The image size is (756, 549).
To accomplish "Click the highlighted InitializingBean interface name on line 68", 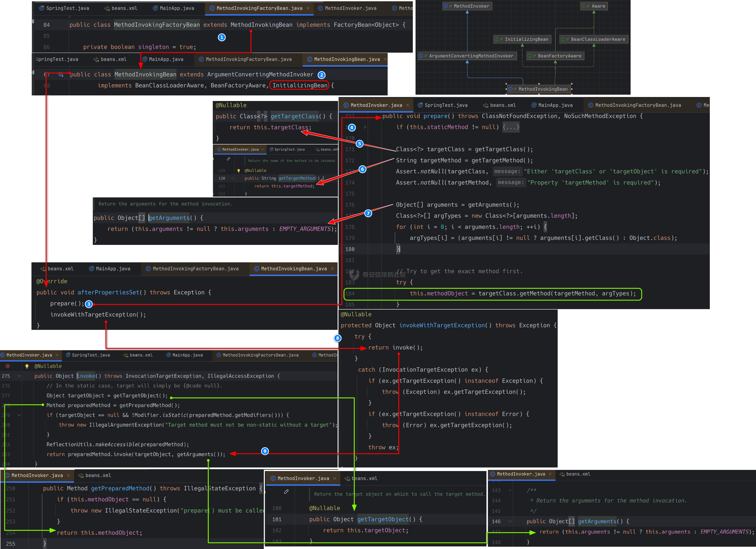I will 300,85.
